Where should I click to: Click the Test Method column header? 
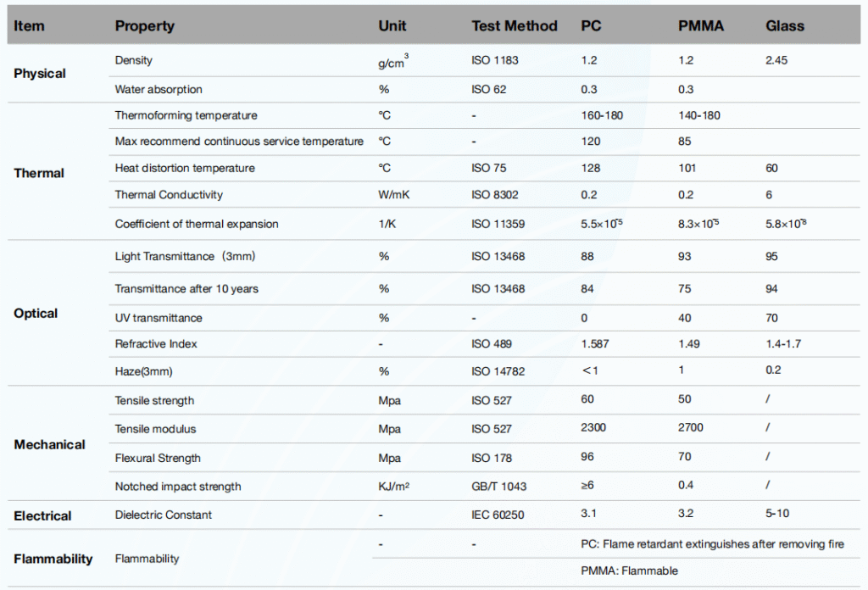[x=514, y=26]
